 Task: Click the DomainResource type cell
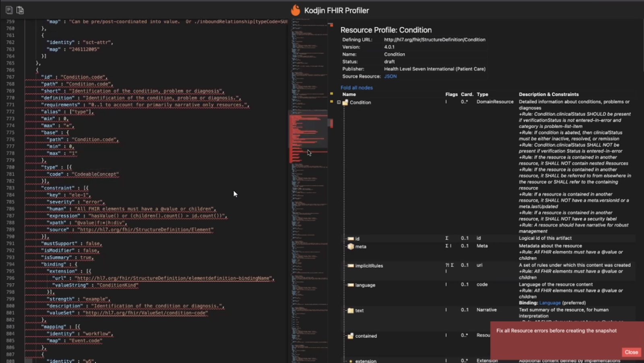click(495, 102)
